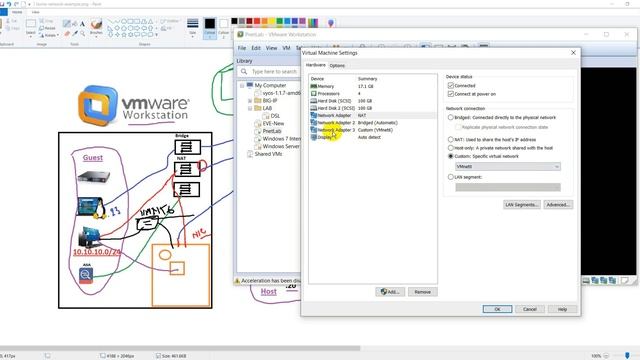Viewport: 640px width, 360px height.
Task: Click Cancel in Virtual Machine Settings
Action: [x=530, y=309]
